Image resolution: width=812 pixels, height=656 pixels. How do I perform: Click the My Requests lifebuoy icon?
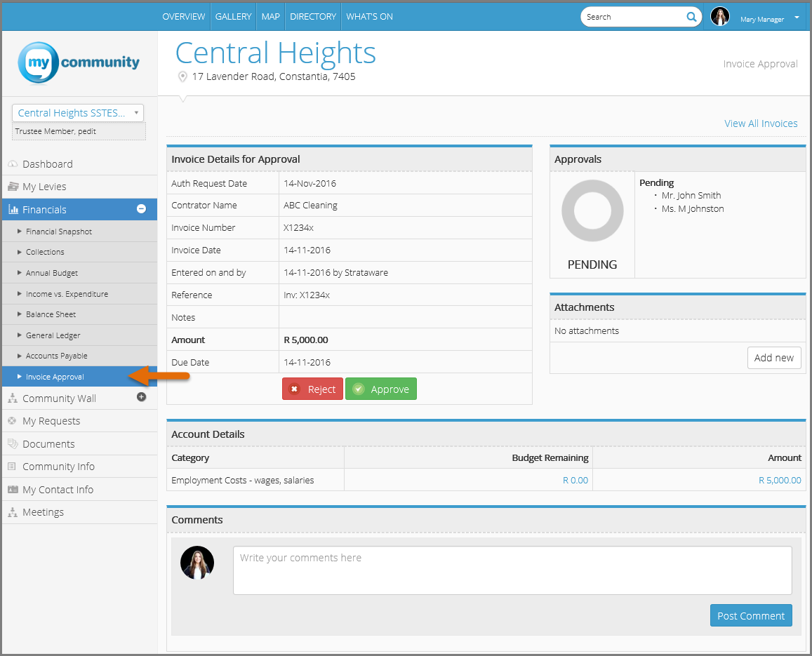(x=13, y=421)
